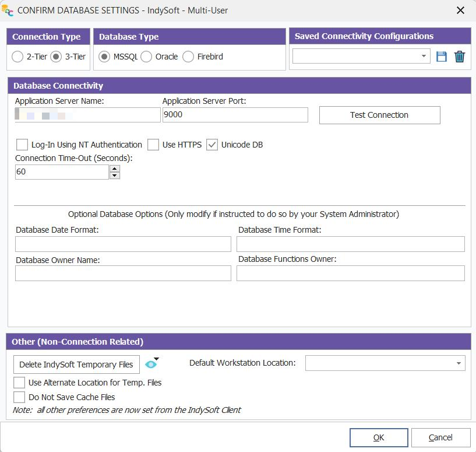The height and width of the screenshot is (452, 476).
Task: Uncheck the Unicode DB checkbox
Action: pos(212,145)
